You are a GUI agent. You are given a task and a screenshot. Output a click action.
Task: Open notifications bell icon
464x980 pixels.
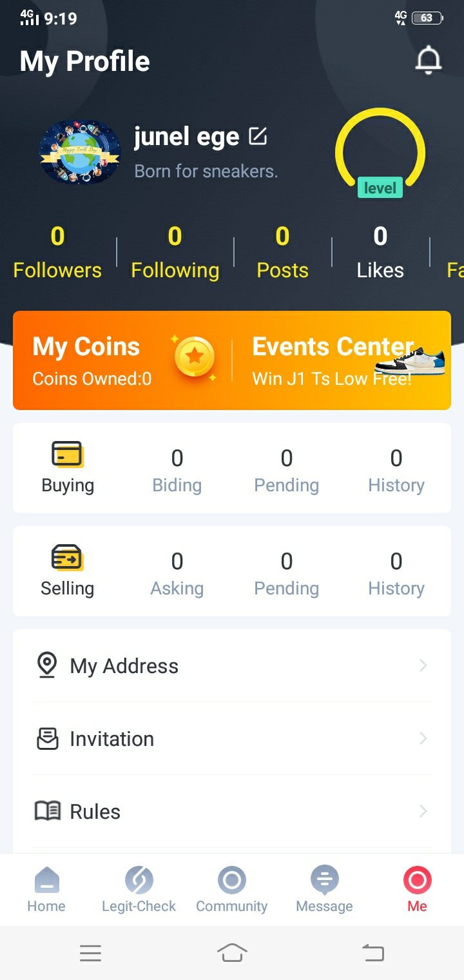[428, 61]
